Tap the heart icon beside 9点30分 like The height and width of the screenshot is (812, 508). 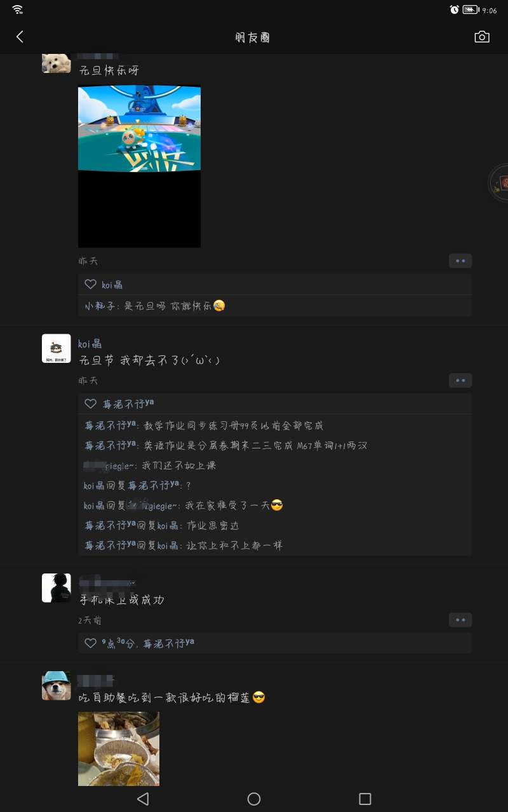[x=91, y=643]
